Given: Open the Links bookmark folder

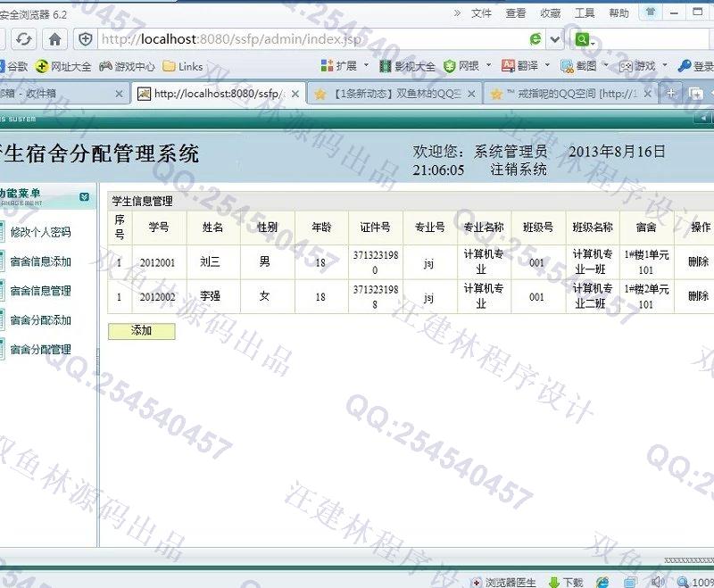Looking at the screenshot, I should [x=183, y=66].
